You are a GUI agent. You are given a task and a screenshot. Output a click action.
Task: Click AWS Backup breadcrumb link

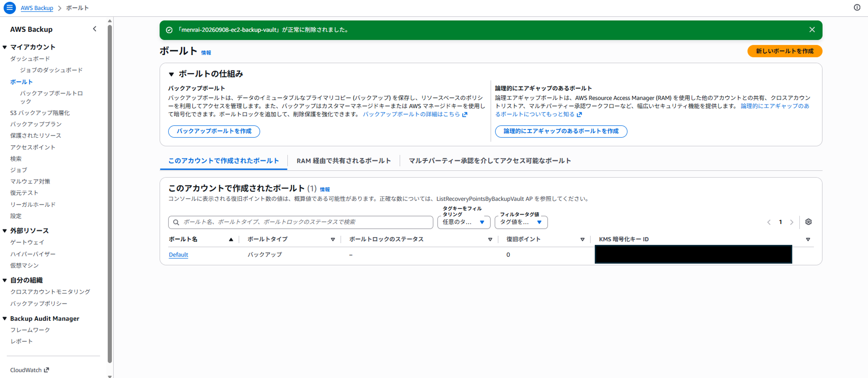point(37,8)
